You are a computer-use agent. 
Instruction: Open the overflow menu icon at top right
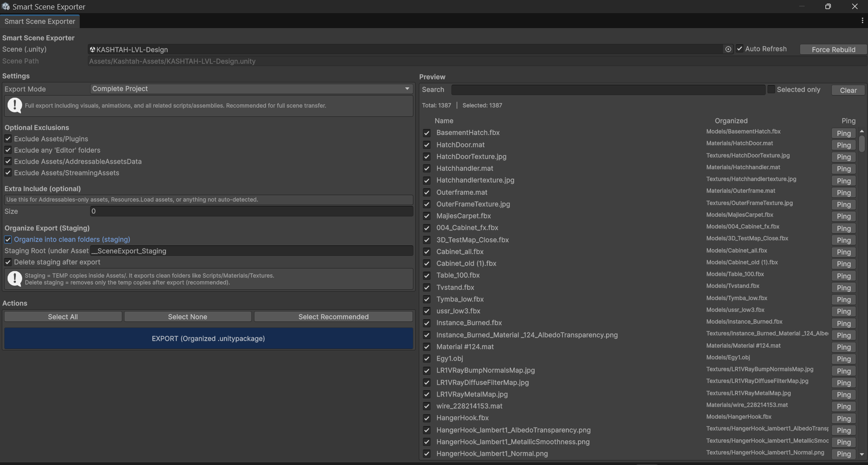click(x=862, y=21)
